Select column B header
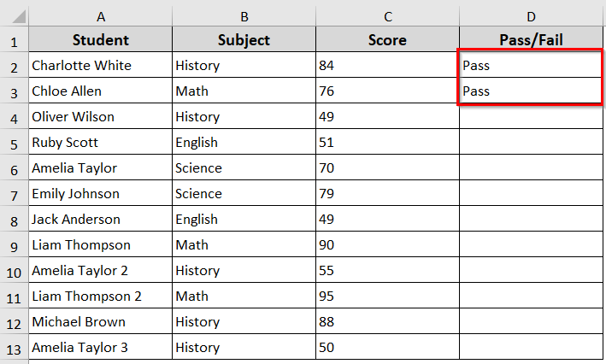This screenshot has height=364, width=606. click(244, 16)
